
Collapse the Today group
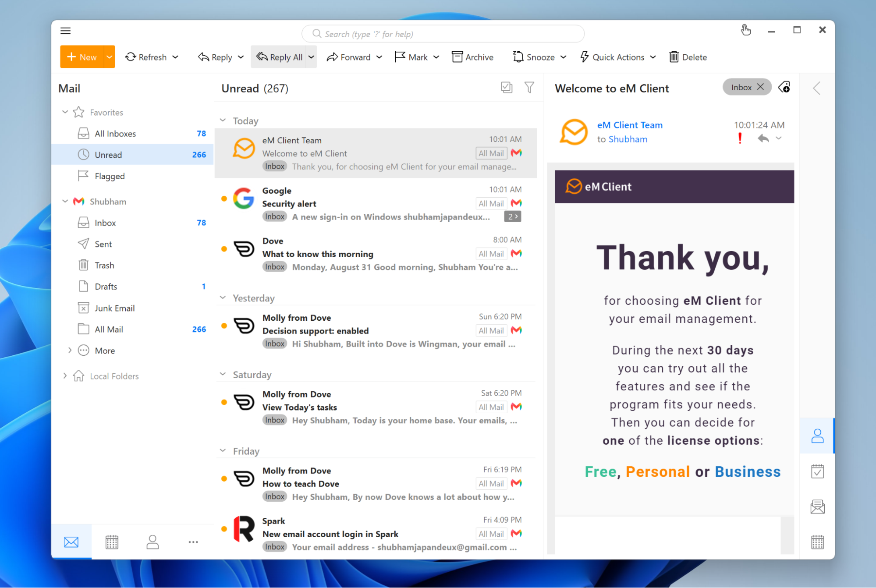223,120
